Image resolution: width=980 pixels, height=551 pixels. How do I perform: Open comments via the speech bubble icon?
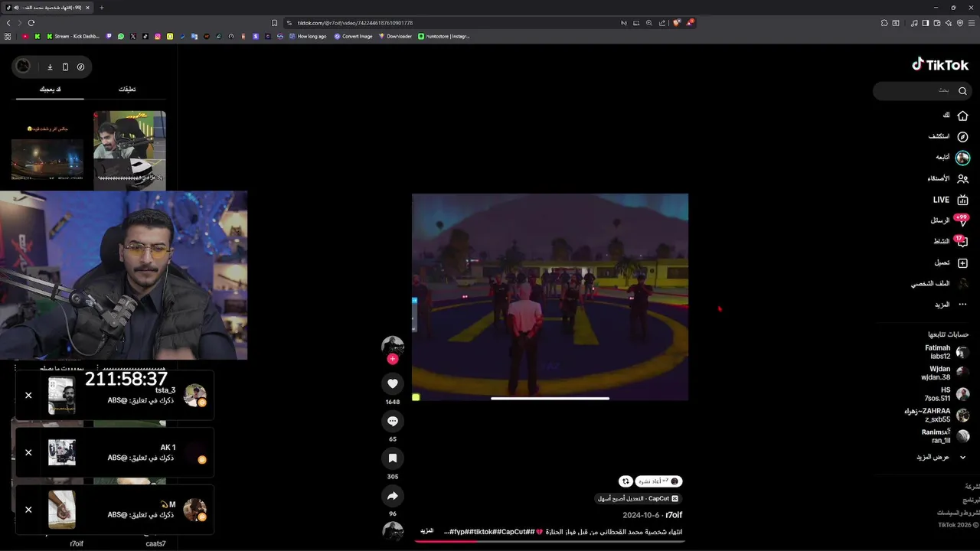[393, 421]
